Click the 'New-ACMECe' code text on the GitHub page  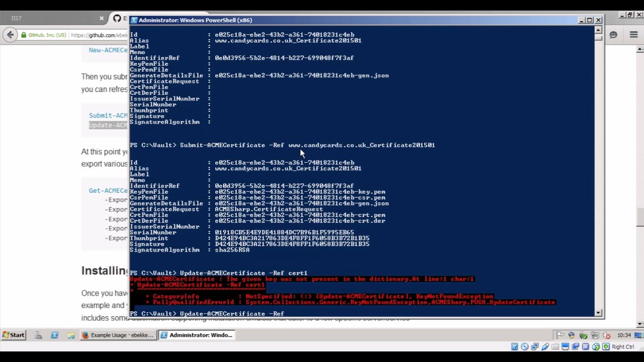pyautogui.click(x=108, y=50)
